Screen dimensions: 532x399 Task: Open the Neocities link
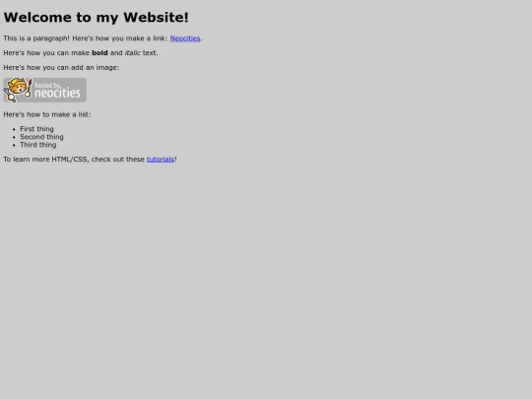click(185, 38)
